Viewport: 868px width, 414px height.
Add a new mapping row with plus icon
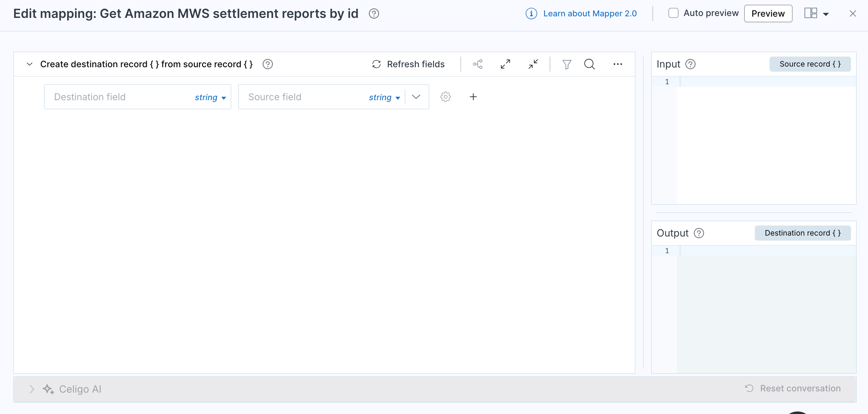(x=473, y=97)
